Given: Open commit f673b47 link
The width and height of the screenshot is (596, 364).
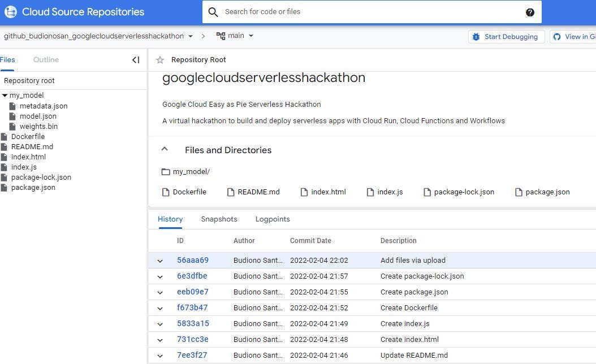Looking at the screenshot, I should (192, 308).
